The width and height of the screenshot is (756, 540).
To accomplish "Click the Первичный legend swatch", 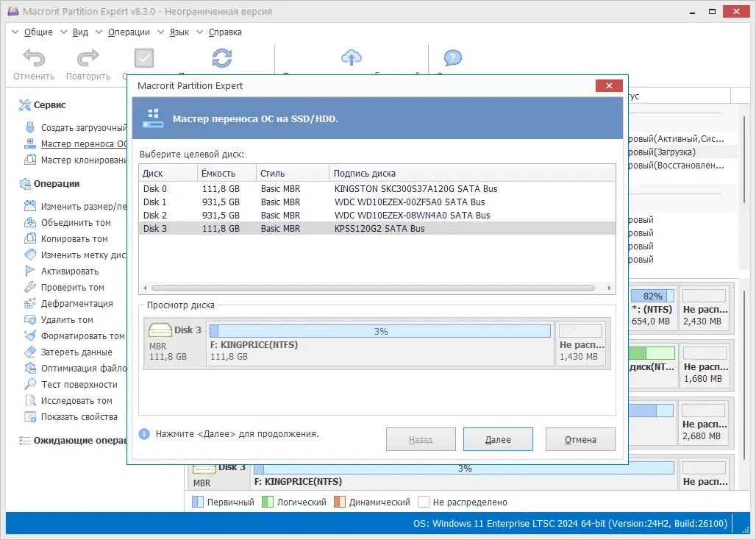I will coord(198,502).
